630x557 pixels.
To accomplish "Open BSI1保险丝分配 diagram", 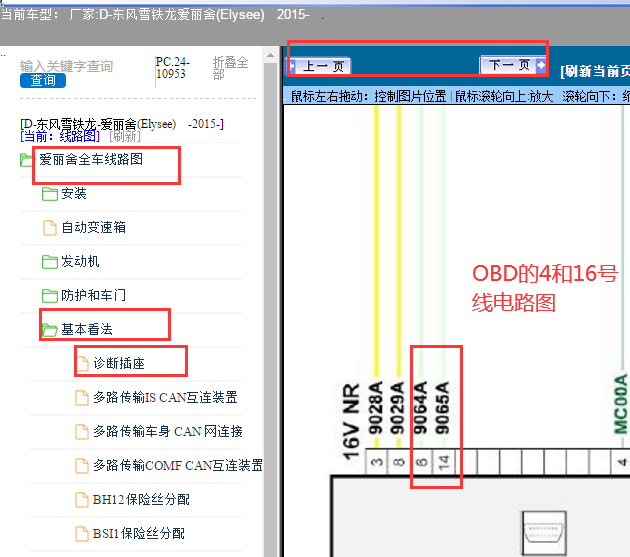I will (x=139, y=534).
